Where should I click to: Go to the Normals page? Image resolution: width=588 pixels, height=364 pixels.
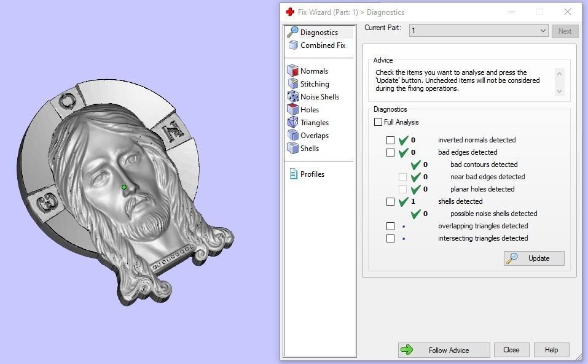[314, 71]
